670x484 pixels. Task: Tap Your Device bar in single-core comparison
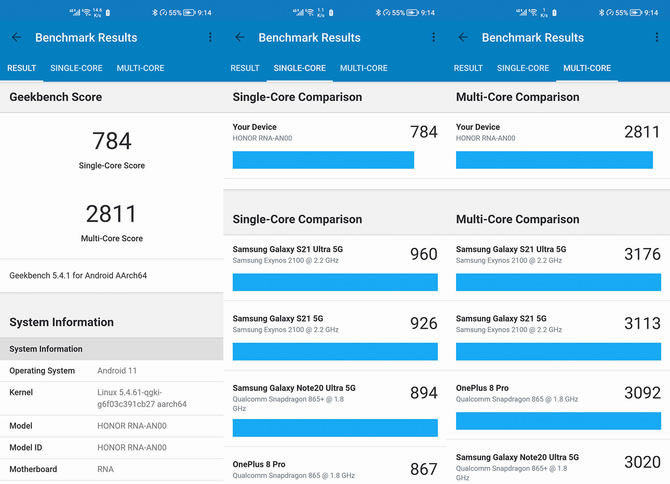pos(323,160)
